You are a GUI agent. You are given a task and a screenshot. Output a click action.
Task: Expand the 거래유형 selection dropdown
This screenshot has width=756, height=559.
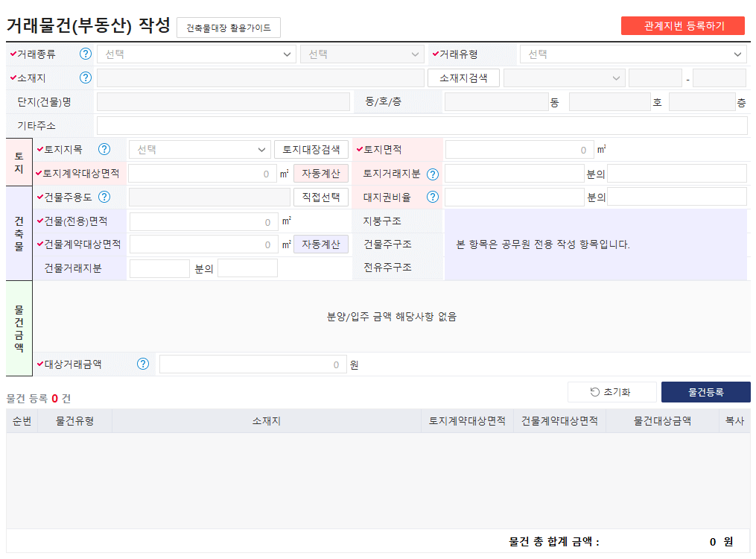click(631, 54)
